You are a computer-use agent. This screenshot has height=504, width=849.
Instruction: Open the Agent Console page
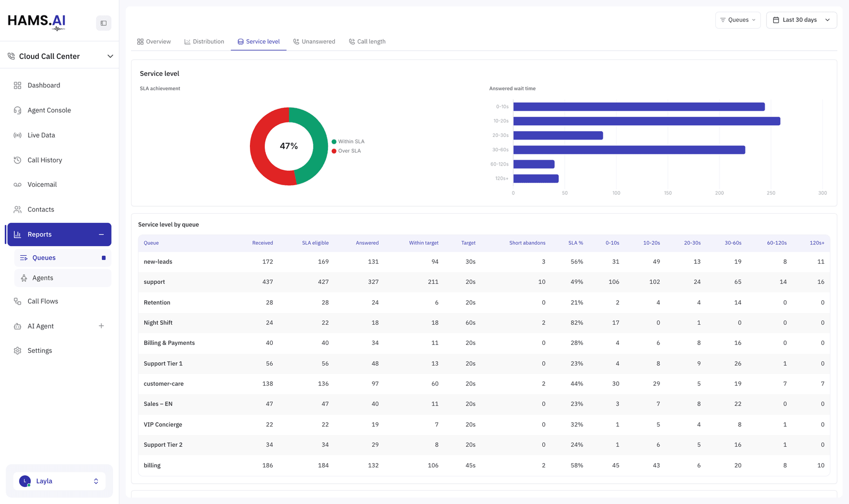pyautogui.click(x=59, y=110)
